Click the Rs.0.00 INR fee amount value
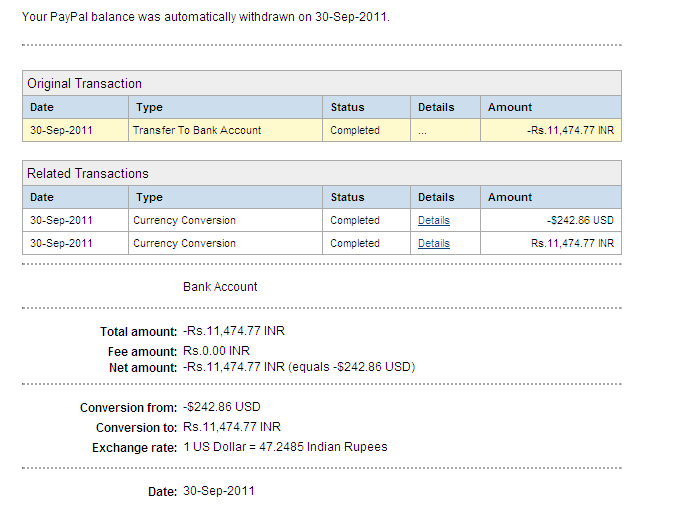Viewport: 676px width, 506px height. pyautogui.click(x=216, y=350)
